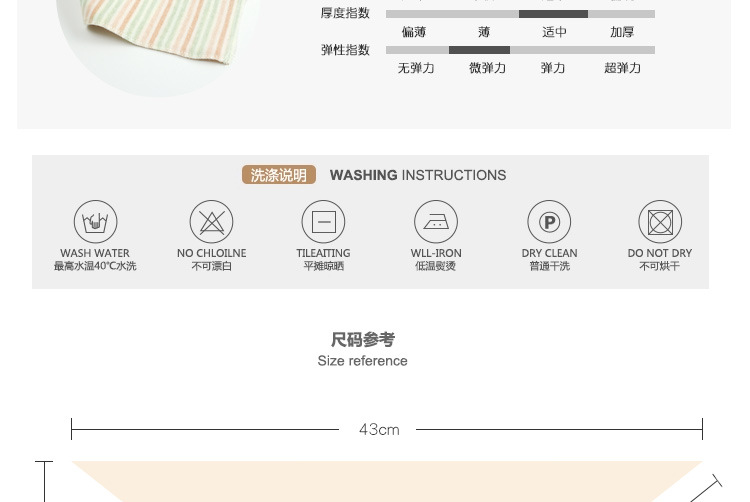Click the flat-dry square icon

323,222
